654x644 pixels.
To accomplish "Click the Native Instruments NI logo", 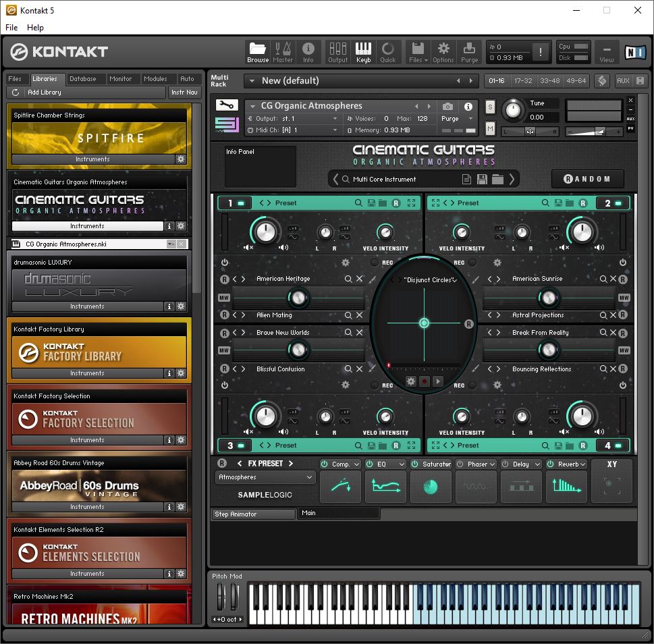I will coord(635,52).
